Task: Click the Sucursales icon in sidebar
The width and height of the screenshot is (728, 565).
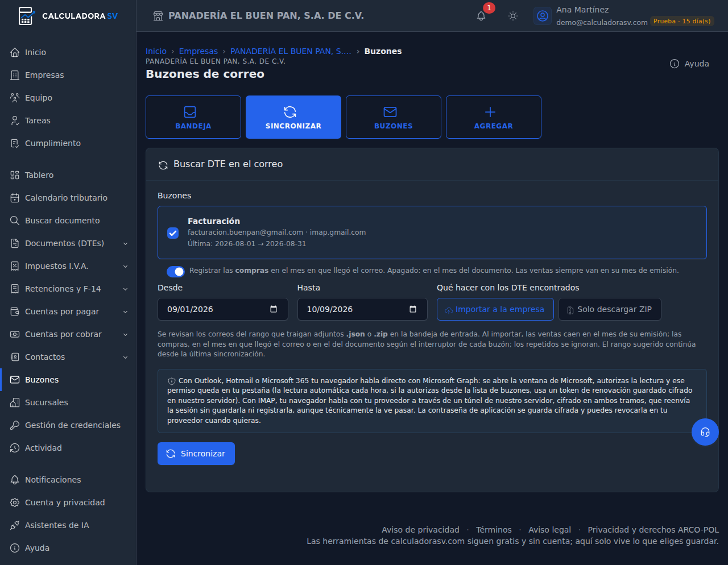Action: pos(15,402)
